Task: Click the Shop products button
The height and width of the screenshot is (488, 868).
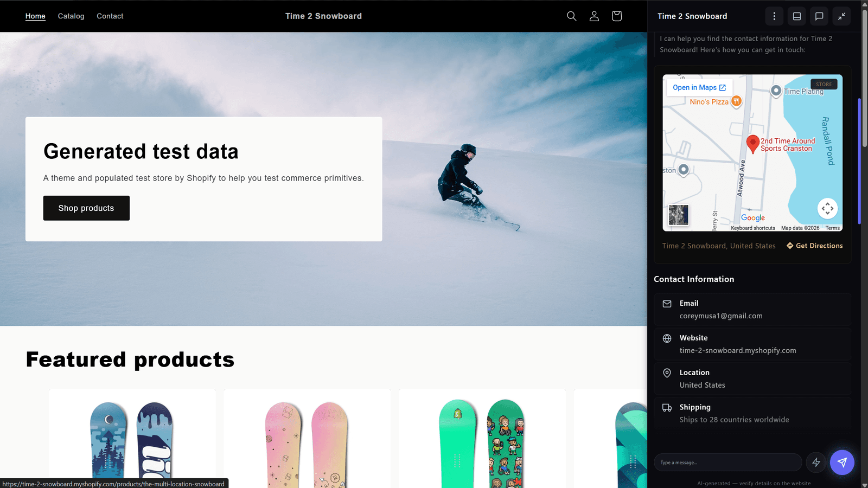Action: click(x=86, y=208)
